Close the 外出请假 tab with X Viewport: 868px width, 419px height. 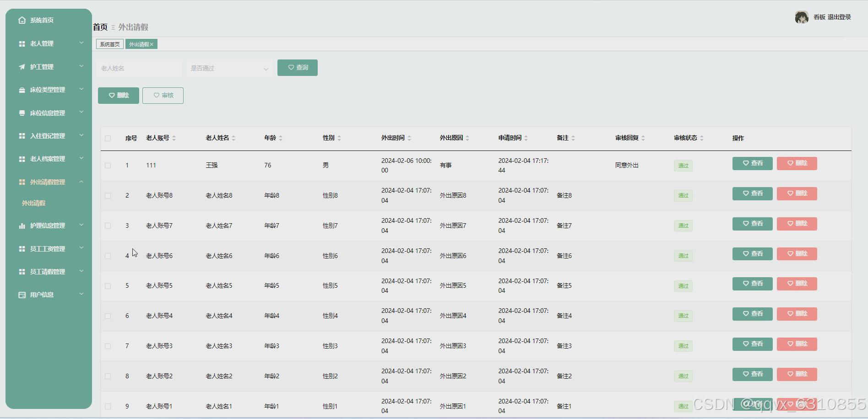point(152,44)
